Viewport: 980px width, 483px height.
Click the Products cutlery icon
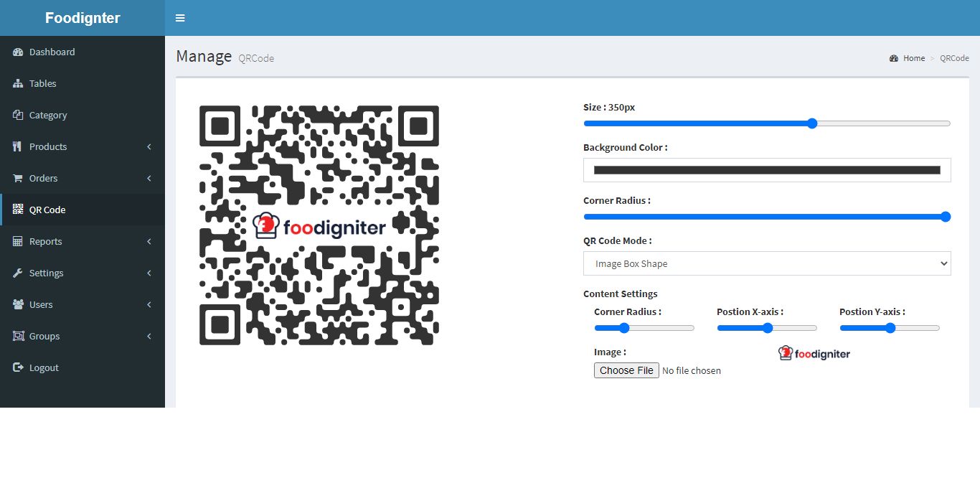click(x=17, y=146)
